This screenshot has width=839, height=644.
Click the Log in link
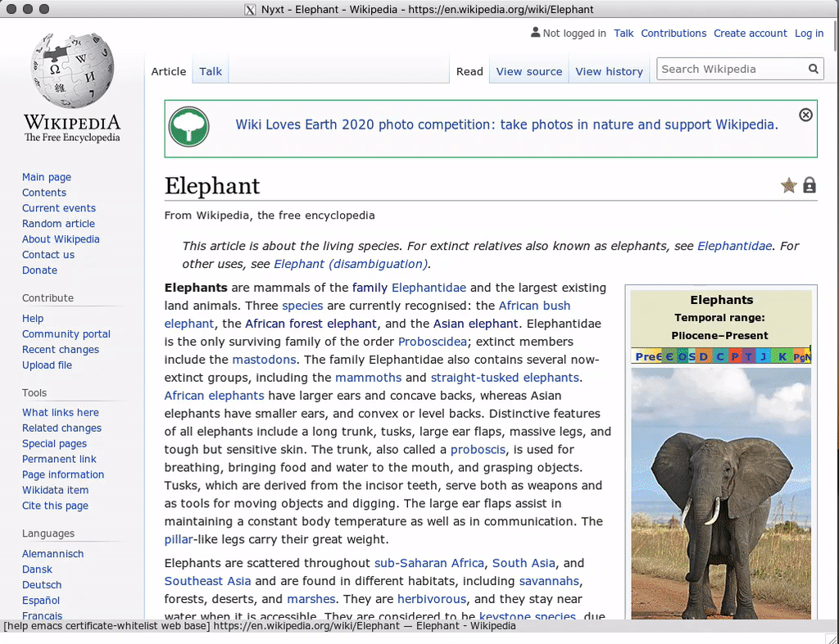tap(809, 33)
